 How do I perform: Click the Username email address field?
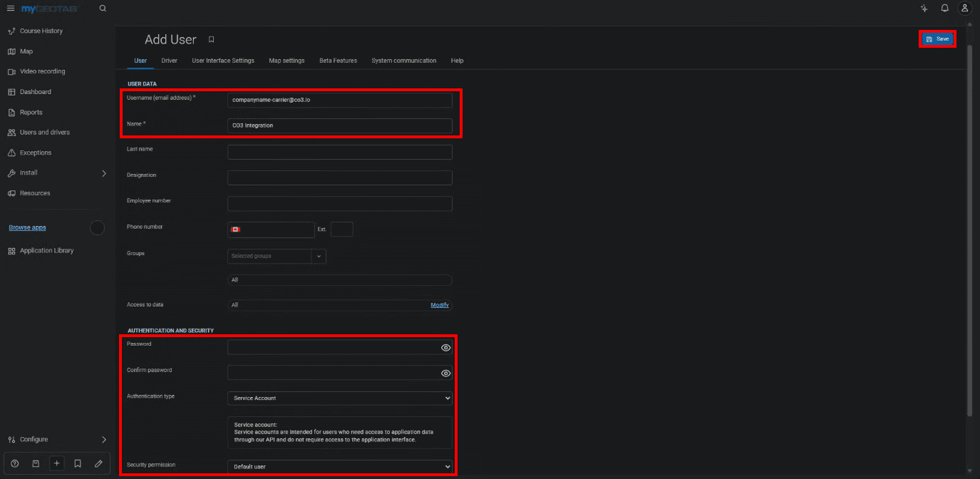(340, 100)
